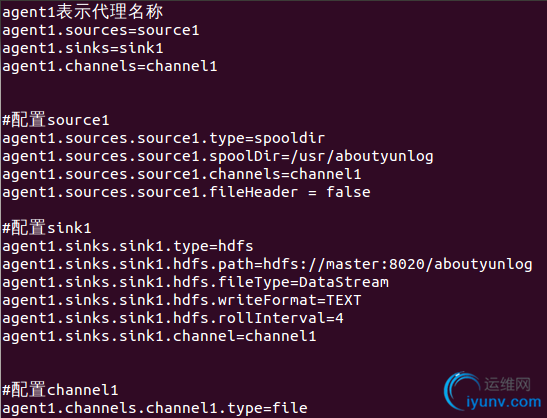Click the agent1表示代理名称 header line
This screenshot has height=418, width=547.
[83, 12]
